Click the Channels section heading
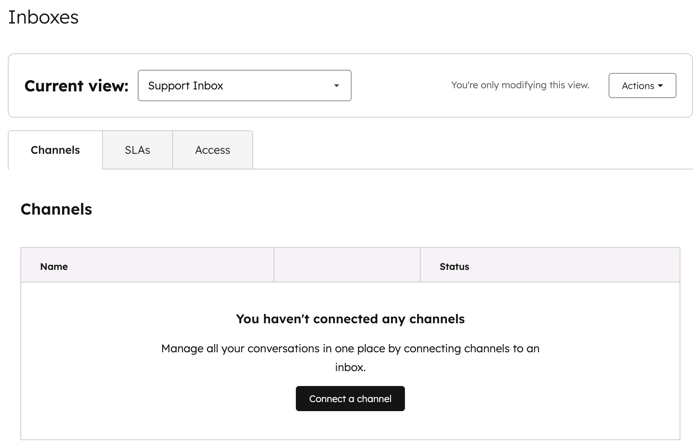 click(56, 209)
